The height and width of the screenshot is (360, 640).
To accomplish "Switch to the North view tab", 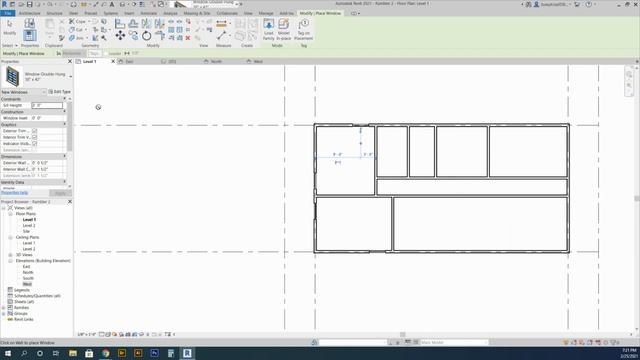I will (216, 62).
